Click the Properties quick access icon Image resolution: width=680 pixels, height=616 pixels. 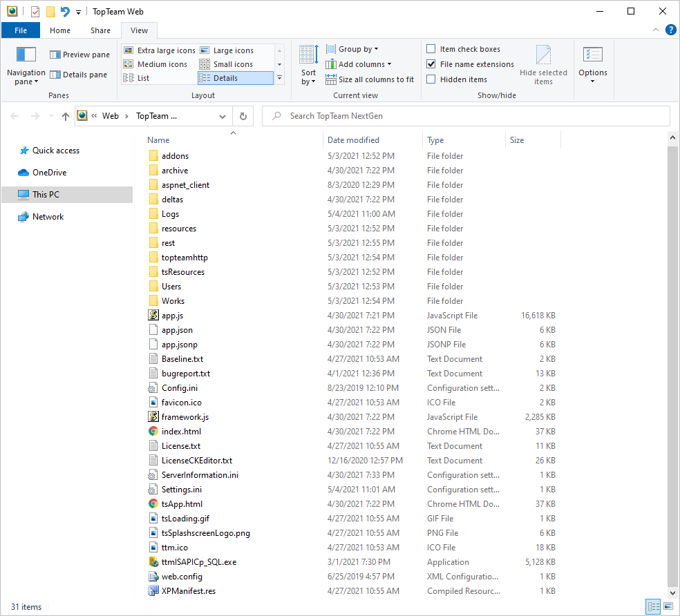[35, 11]
